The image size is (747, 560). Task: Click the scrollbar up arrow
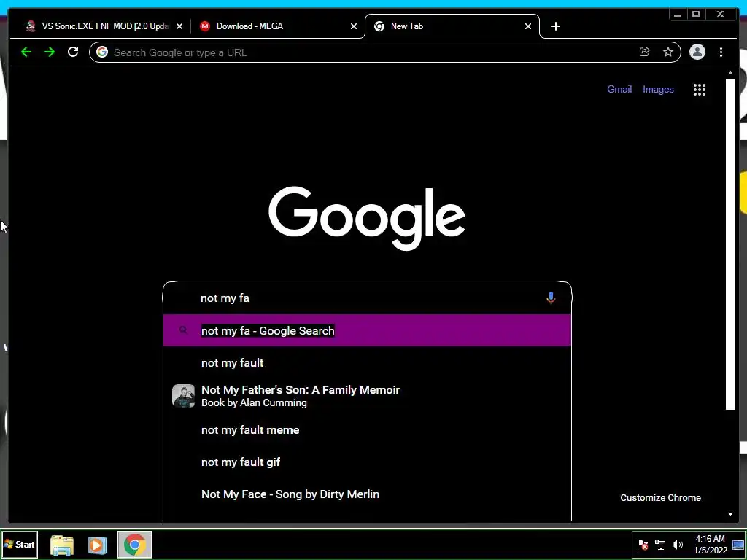click(730, 74)
